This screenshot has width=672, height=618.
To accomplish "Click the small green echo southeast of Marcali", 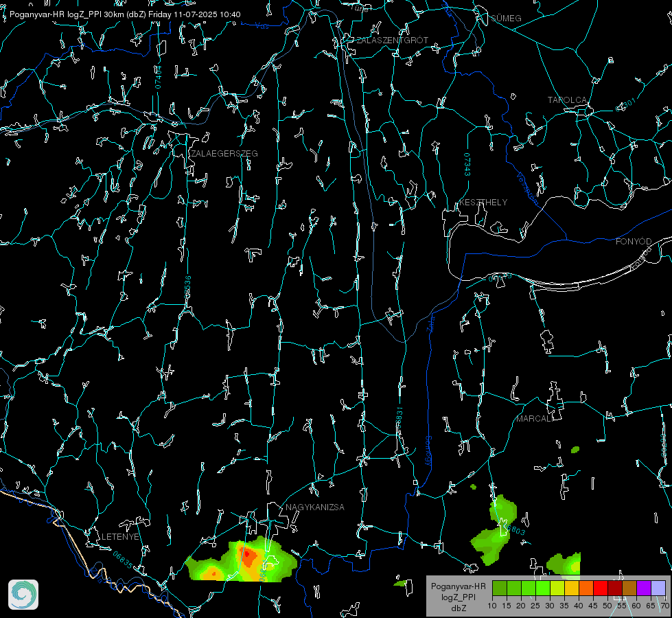I will [x=575, y=450].
